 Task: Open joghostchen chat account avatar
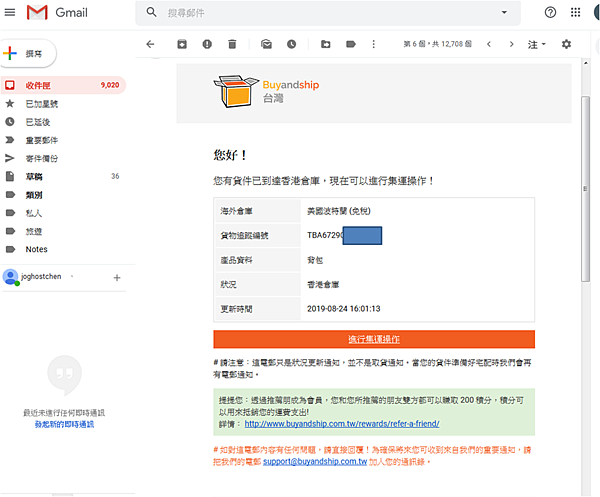(11, 277)
